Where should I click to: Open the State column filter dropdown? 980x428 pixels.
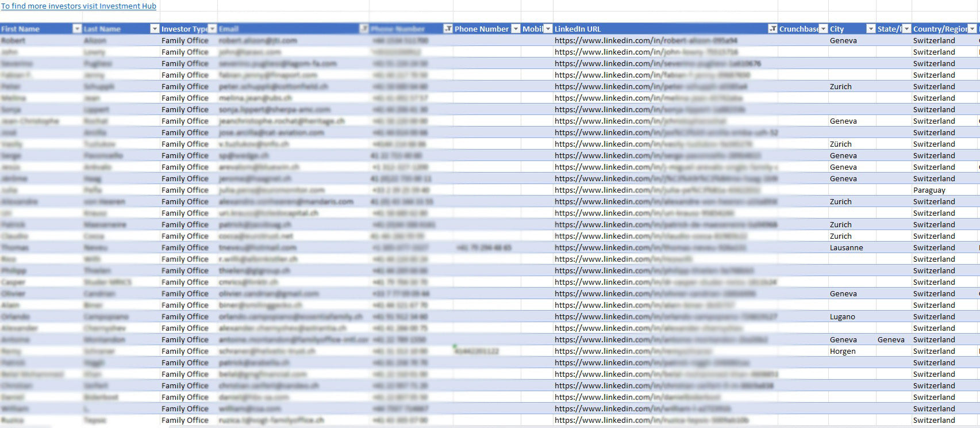(906, 29)
